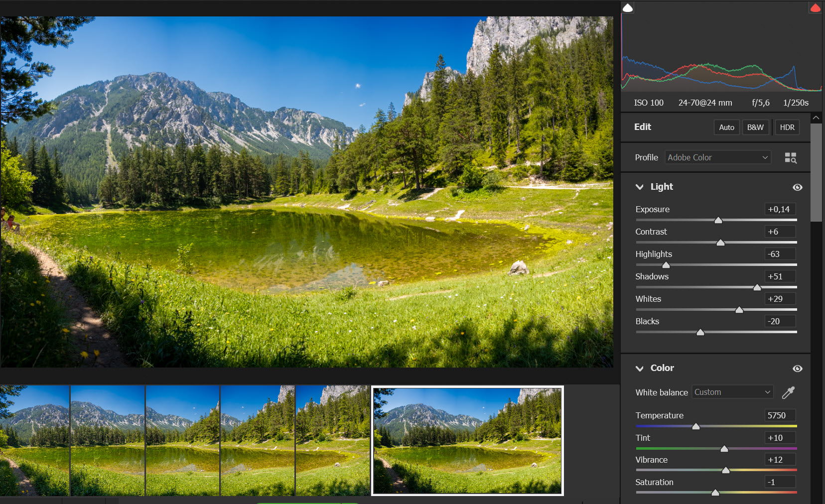Click the Exposure slider handle
This screenshot has width=825, height=504.
coord(718,220)
